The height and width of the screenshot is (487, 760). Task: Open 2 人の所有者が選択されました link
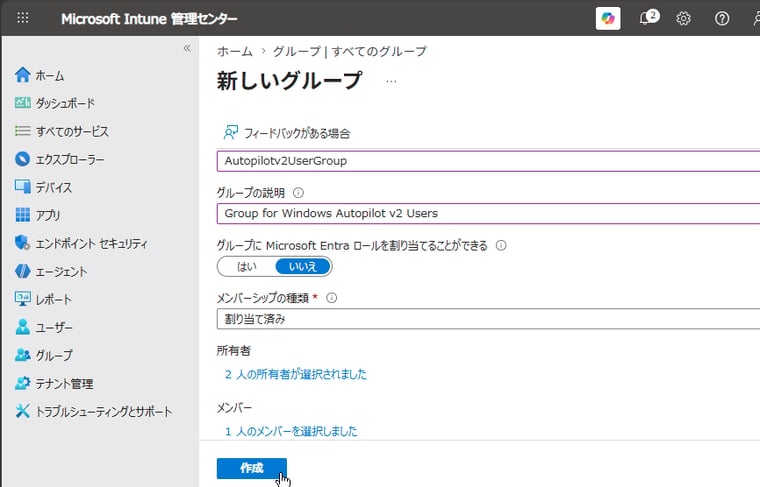[296, 374]
